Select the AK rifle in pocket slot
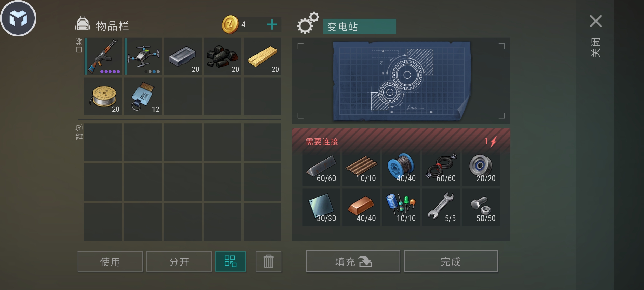644x290 pixels. 103,56
